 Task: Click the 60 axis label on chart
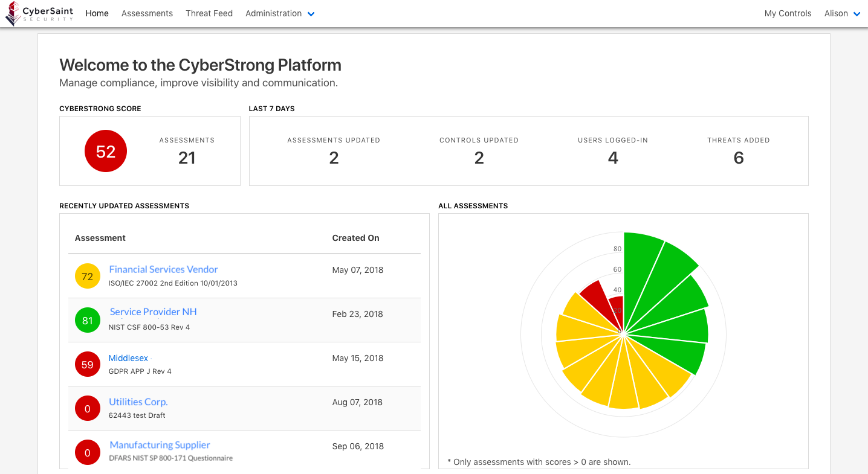coord(617,269)
